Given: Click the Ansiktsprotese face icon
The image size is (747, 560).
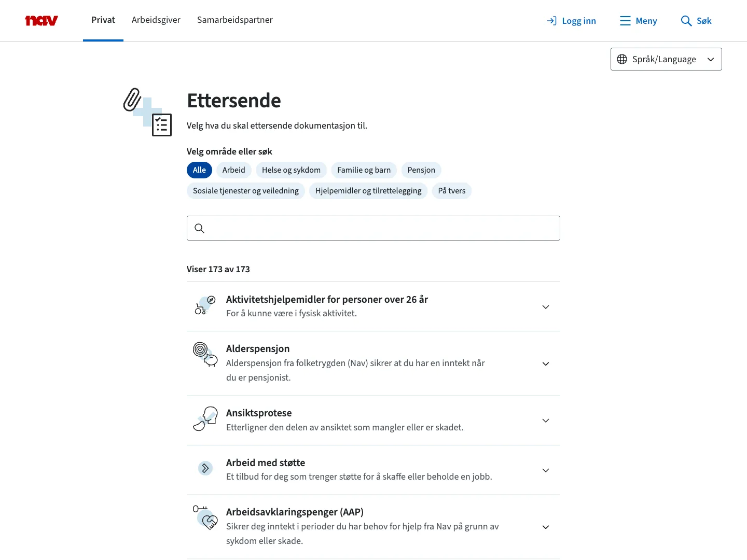Looking at the screenshot, I should pyautogui.click(x=205, y=419).
